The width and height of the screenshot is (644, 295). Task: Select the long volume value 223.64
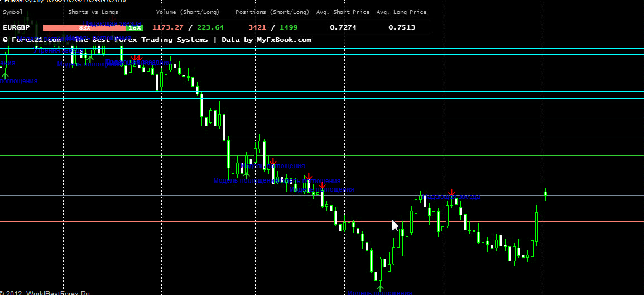(x=210, y=27)
